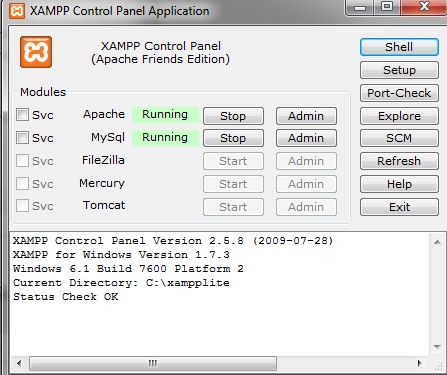Refresh the module status
447x375 pixels.
(399, 161)
